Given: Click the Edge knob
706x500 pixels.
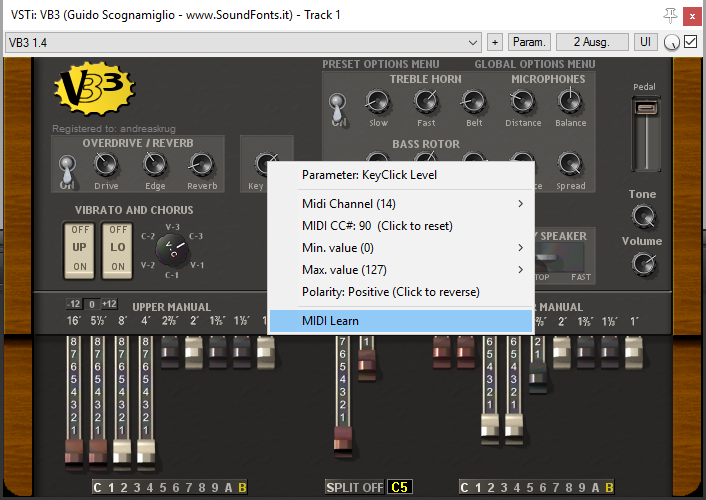Looking at the screenshot, I should coord(155,164).
